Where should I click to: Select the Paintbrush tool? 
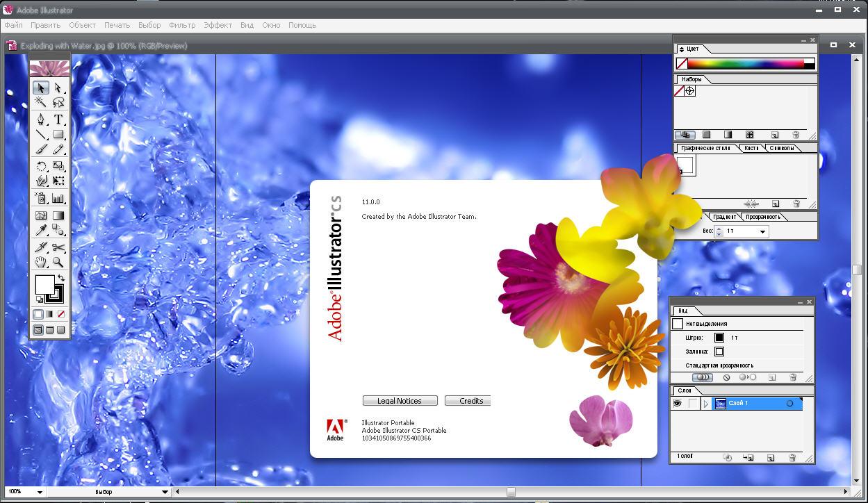(41, 149)
